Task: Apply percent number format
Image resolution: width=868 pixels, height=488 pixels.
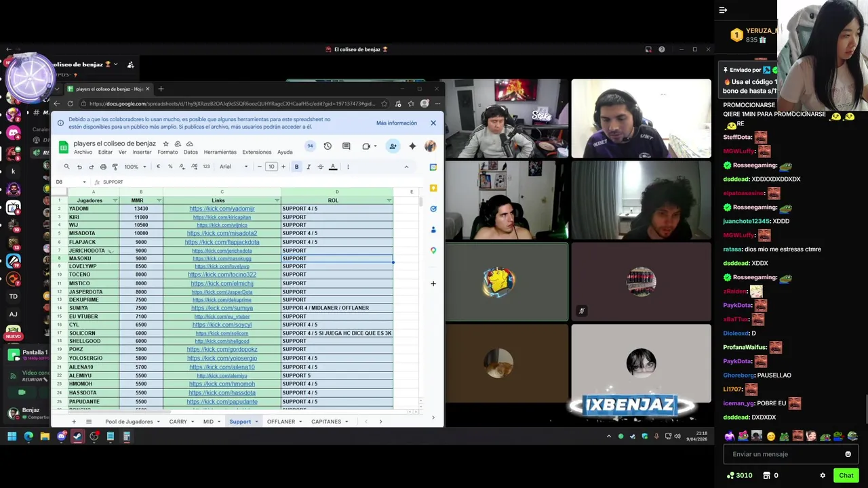Action: (170, 167)
